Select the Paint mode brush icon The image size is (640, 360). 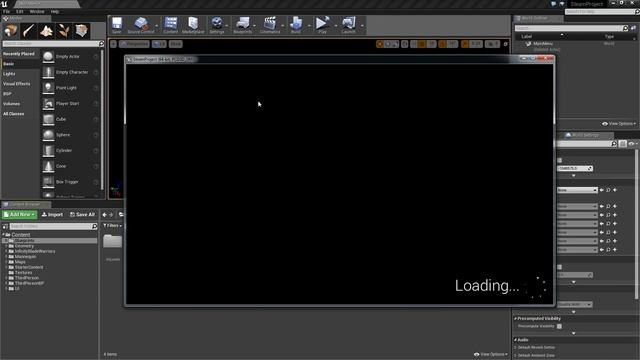[x=29, y=31]
